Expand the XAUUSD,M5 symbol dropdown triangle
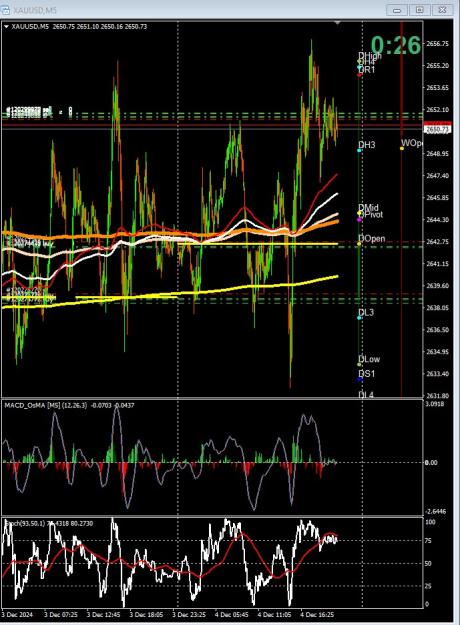Screen dimensions: 460x625 click(x=6, y=27)
